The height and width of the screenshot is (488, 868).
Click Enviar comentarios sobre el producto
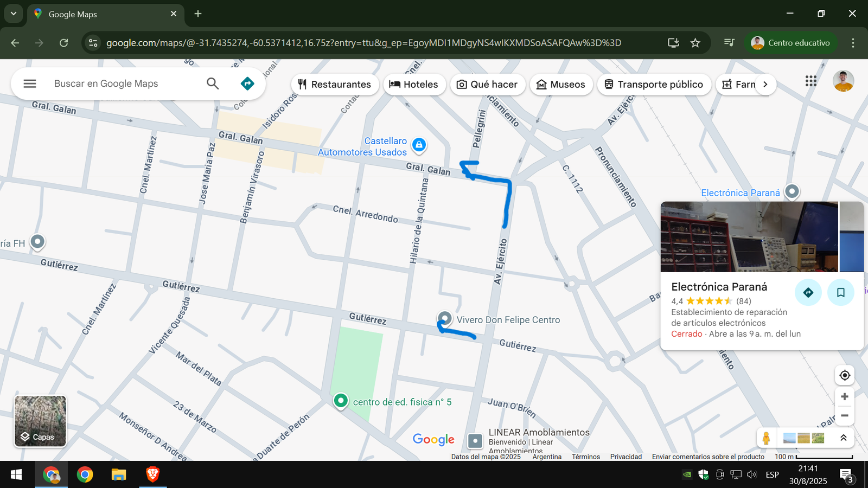[x=708, y=457]
